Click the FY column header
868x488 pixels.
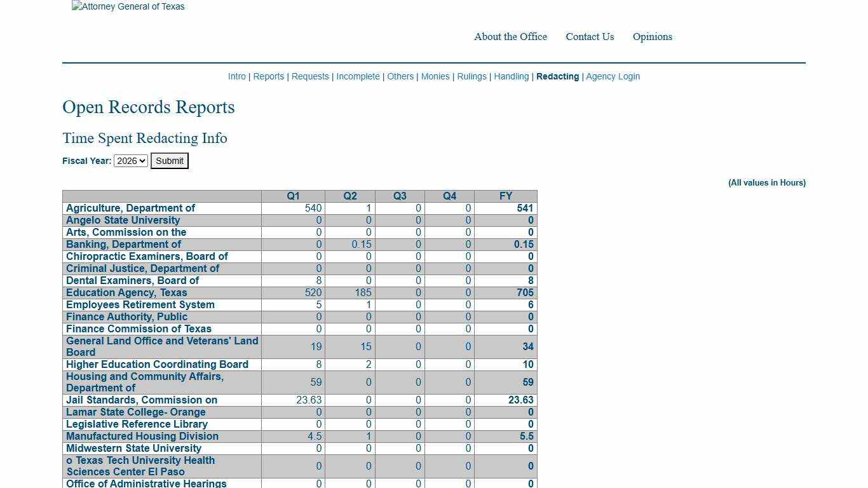tap(506, 196)
